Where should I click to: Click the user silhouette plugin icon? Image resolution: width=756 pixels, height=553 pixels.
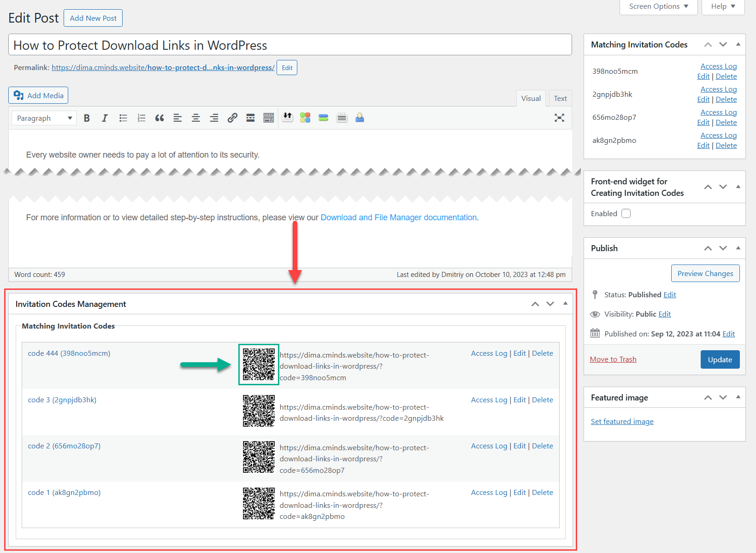click(360, 118)
